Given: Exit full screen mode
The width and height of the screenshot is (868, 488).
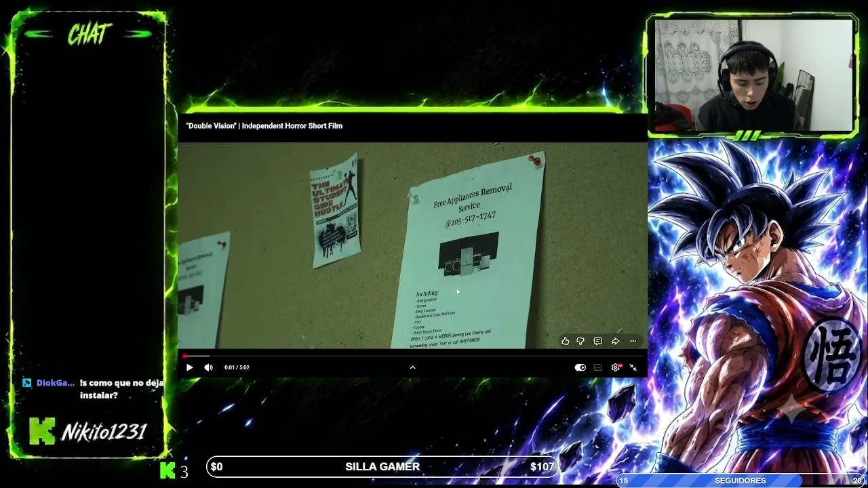Looking at the screenshot, I should click(x=633, y=367).
